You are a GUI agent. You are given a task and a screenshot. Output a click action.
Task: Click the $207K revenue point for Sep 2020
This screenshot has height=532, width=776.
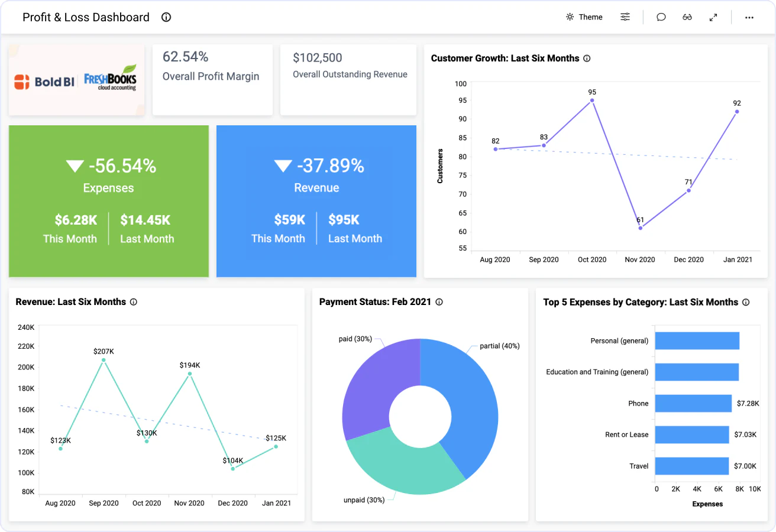pos(104,360)
